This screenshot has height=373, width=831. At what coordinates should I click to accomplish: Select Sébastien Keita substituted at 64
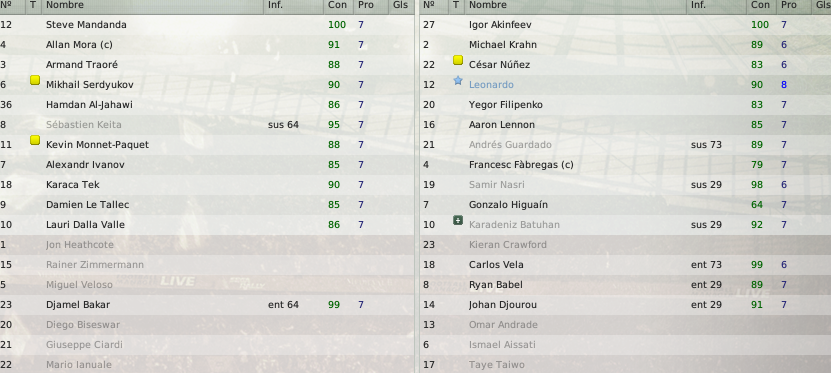207,125
